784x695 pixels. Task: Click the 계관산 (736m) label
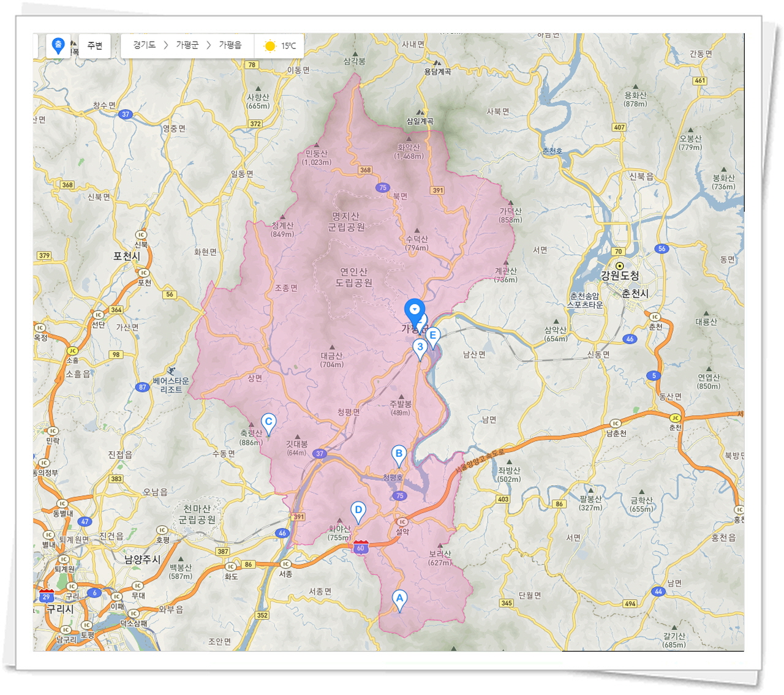(x=506, y=275)
